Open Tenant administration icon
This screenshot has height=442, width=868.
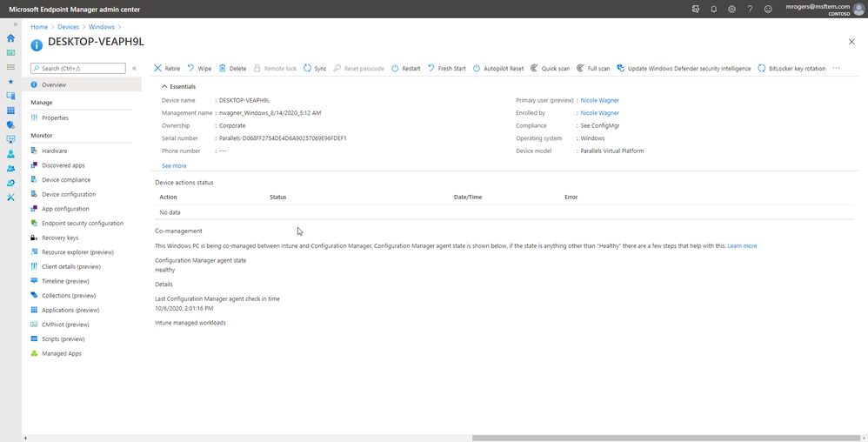(10, 183)
